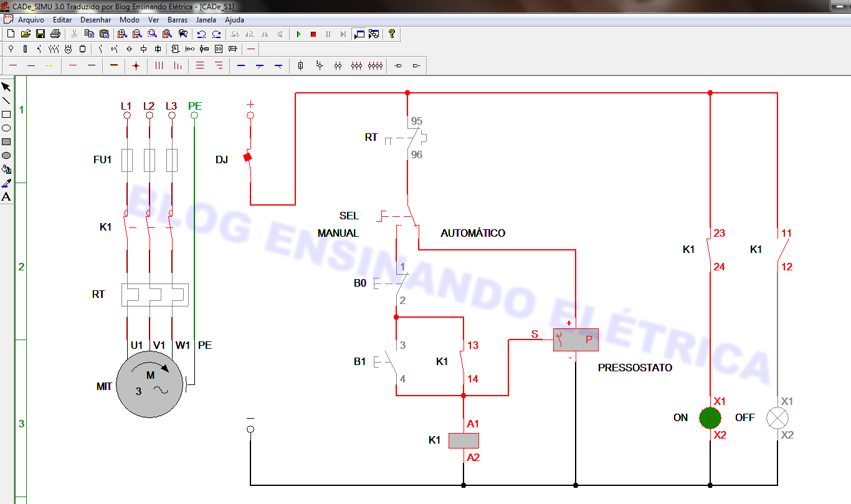Open the Modo menu
This screenshot has height=504, width=851.
(x=130, y=20)
